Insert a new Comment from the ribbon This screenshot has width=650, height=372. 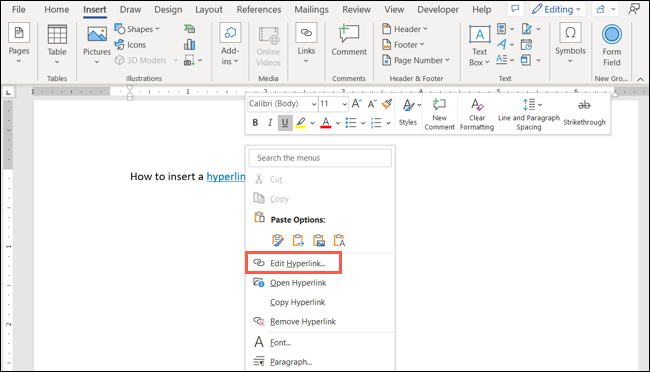click(349, 40)
